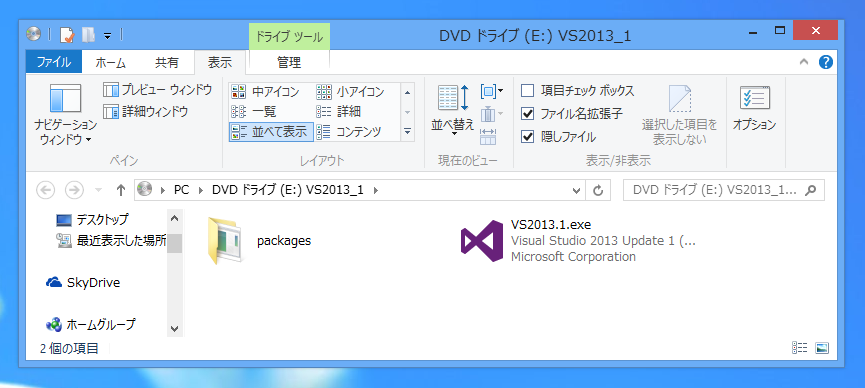Image resolution: width=865 pixels, height=388 pixels.
Task: Click the DVD ドライブ (E:) VS2013_1 breadcrumb
Action: [287, 190]
